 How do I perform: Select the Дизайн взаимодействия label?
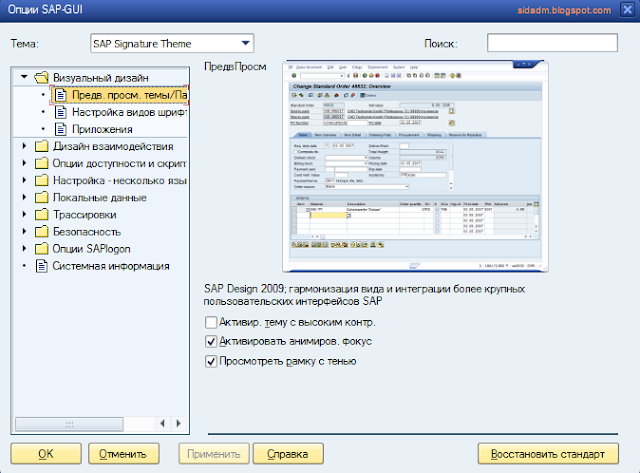(113, 146)
